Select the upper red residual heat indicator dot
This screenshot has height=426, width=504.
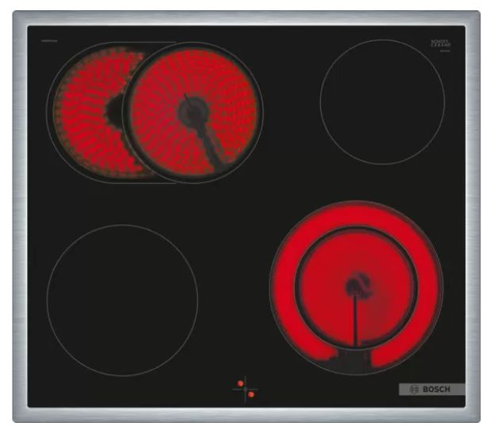point(240,383)
